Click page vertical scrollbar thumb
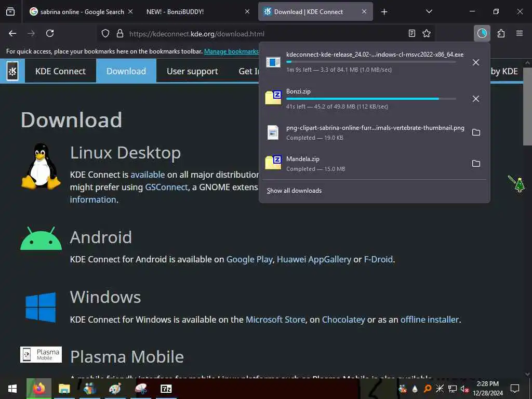532x399 pixels. pos(527,106)
